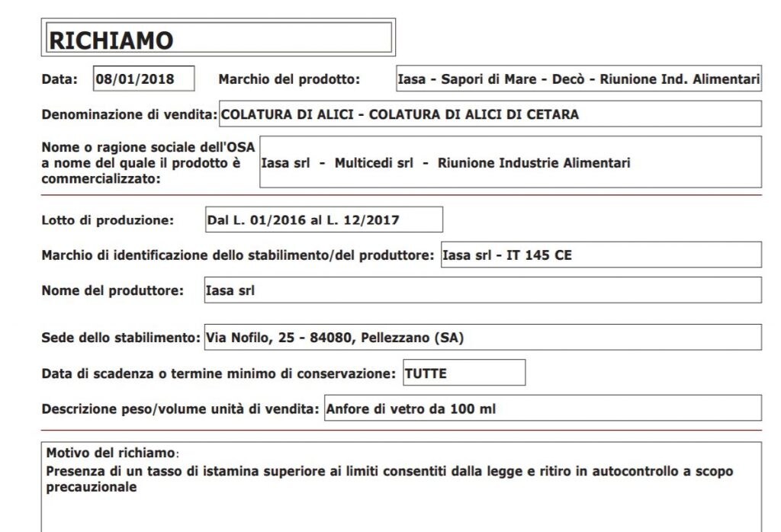This screenshot has width=781, height=532.
Task: Select the Lotto di produzione field
Action: 323,220
